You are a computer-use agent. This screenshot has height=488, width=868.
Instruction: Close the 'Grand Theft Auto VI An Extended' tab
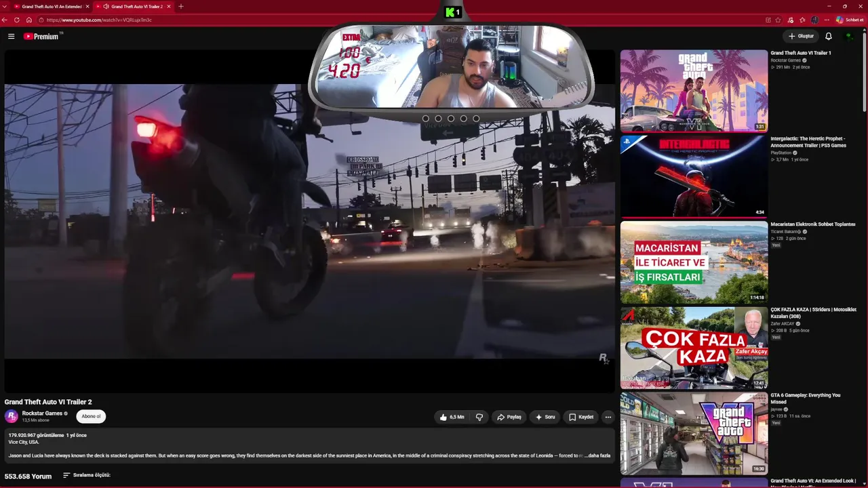point(87,7)
